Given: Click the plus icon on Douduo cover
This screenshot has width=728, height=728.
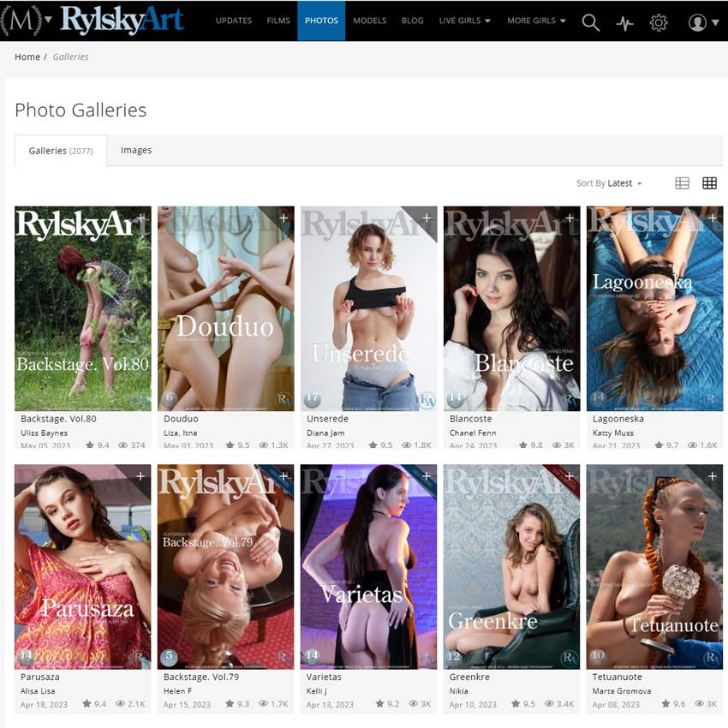Looking at the screenshot, I should 283,218.
